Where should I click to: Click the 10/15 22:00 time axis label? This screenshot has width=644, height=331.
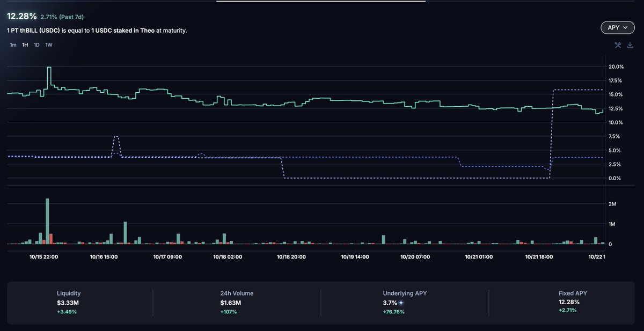coord(44,257)
